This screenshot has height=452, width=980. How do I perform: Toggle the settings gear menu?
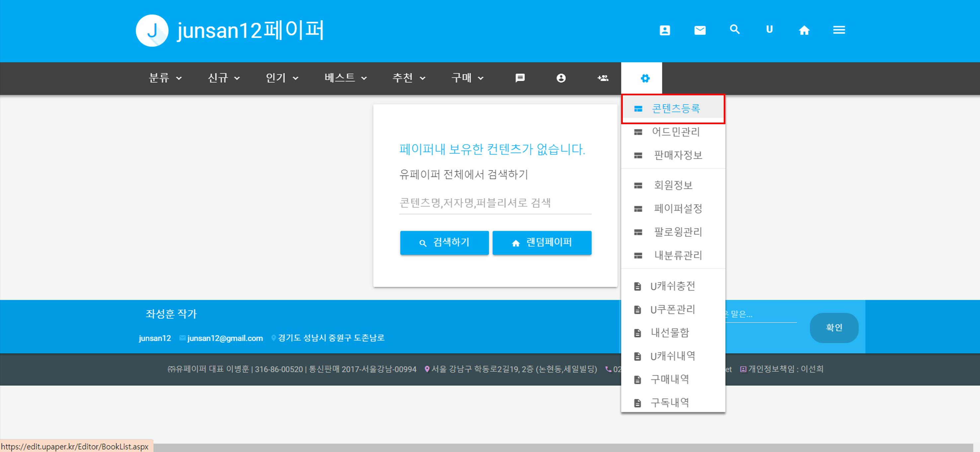click(645, 78)
